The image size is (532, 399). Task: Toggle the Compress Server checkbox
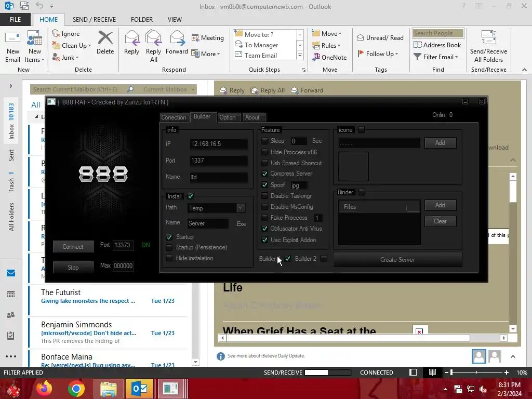[264, 174]
